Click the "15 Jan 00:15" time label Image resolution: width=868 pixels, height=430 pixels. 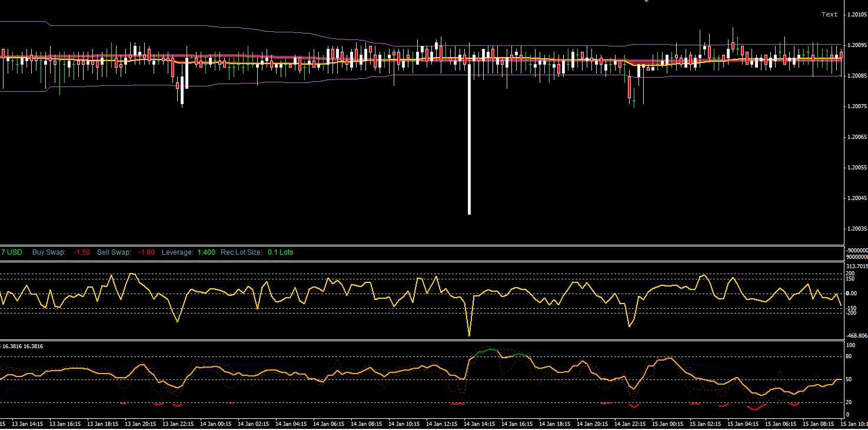pos(668,424)
